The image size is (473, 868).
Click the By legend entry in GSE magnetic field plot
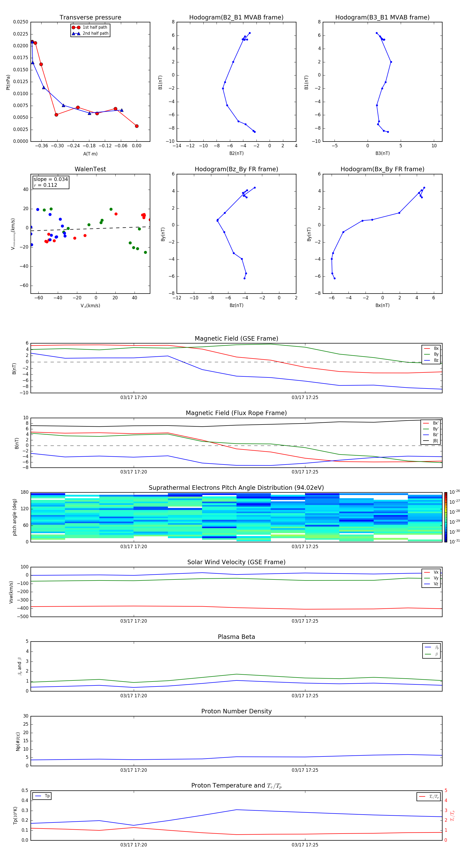[431, 354]
